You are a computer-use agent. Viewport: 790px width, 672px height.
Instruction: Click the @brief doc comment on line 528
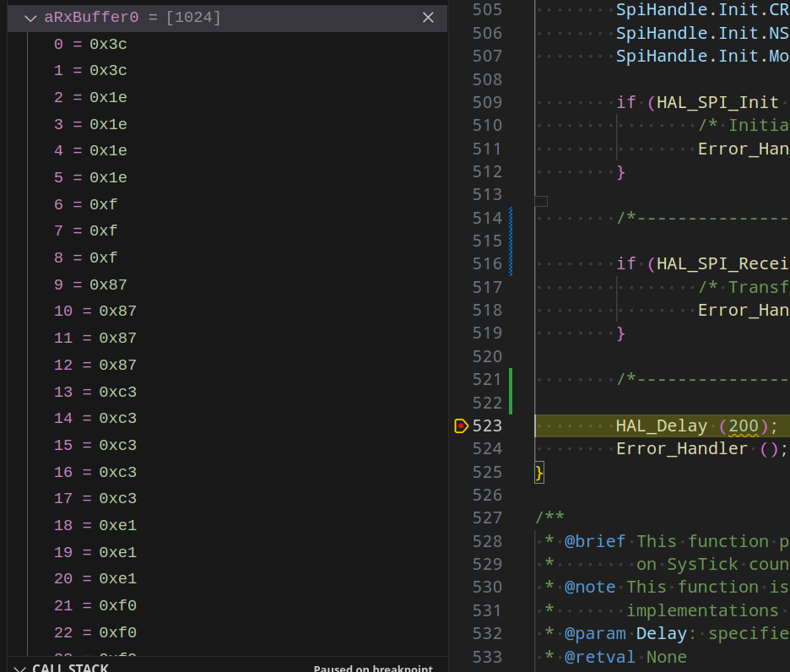(596, 541)
